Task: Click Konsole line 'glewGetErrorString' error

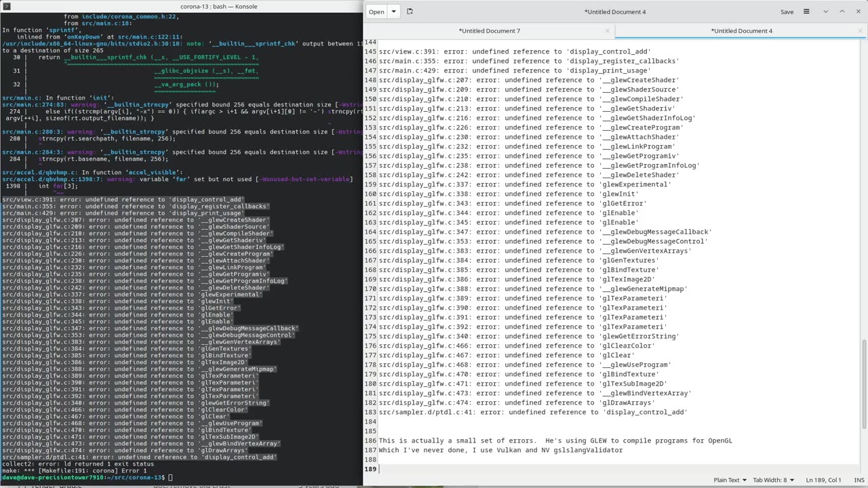Action: (136, 403)
